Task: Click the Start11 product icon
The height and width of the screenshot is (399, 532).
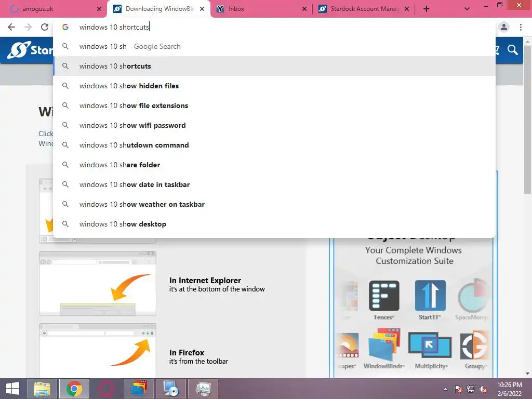Action: click(430, 296)
